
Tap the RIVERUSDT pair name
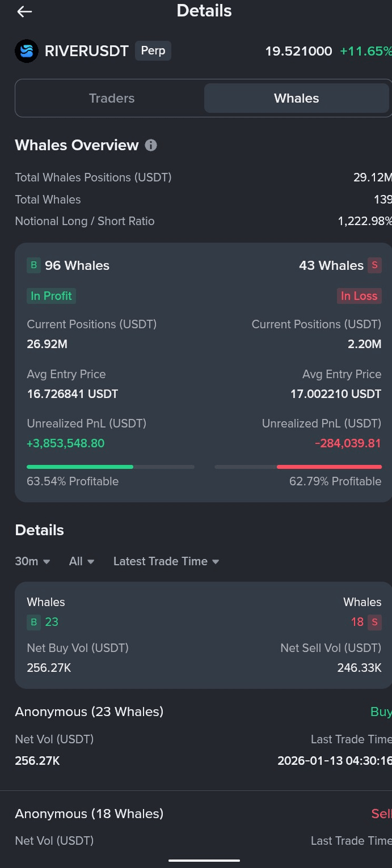(x=87, y=52)
